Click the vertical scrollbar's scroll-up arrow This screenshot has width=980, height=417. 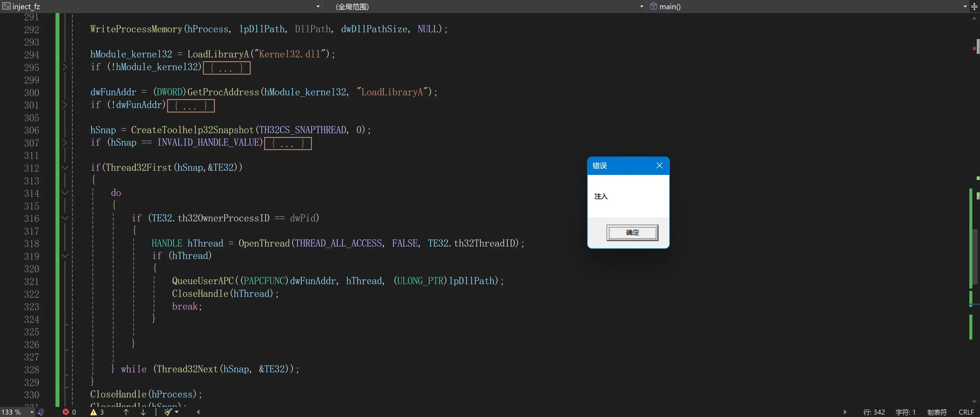(974, 18)
